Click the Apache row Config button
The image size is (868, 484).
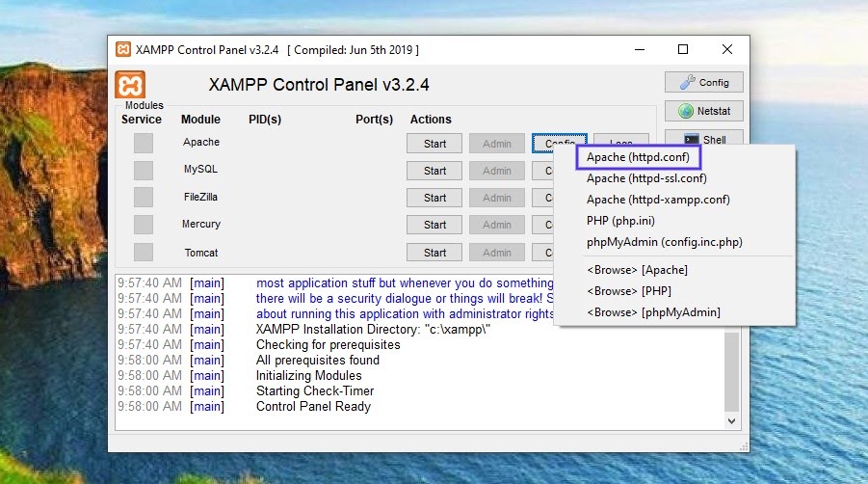559,140
